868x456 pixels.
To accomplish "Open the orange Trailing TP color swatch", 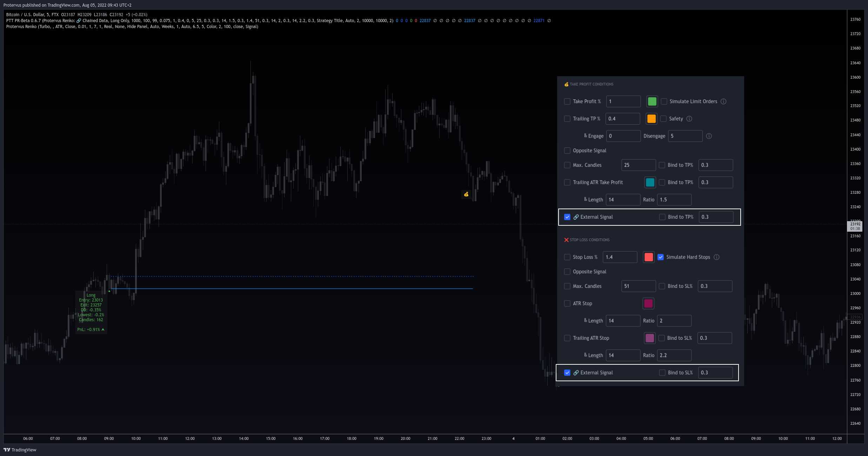I will [x=651, y=119].
